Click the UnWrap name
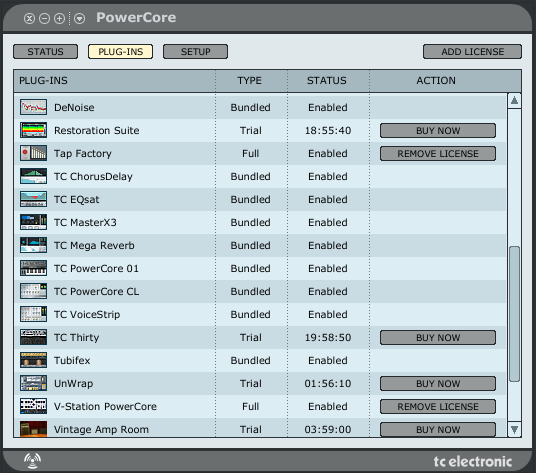536x473 pixels. (x=73, y=383)
